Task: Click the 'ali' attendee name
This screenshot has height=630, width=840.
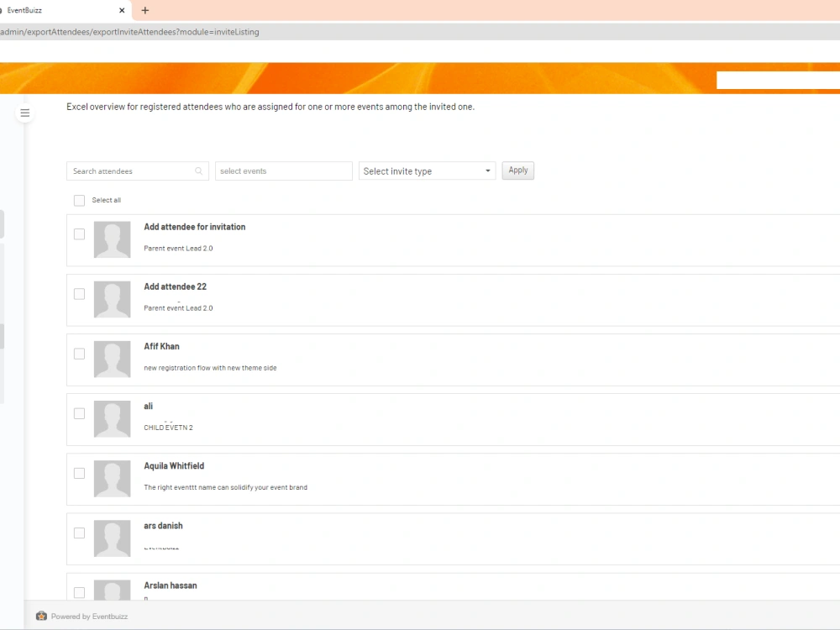Action: pyautogui.click(x=148, y=406)
